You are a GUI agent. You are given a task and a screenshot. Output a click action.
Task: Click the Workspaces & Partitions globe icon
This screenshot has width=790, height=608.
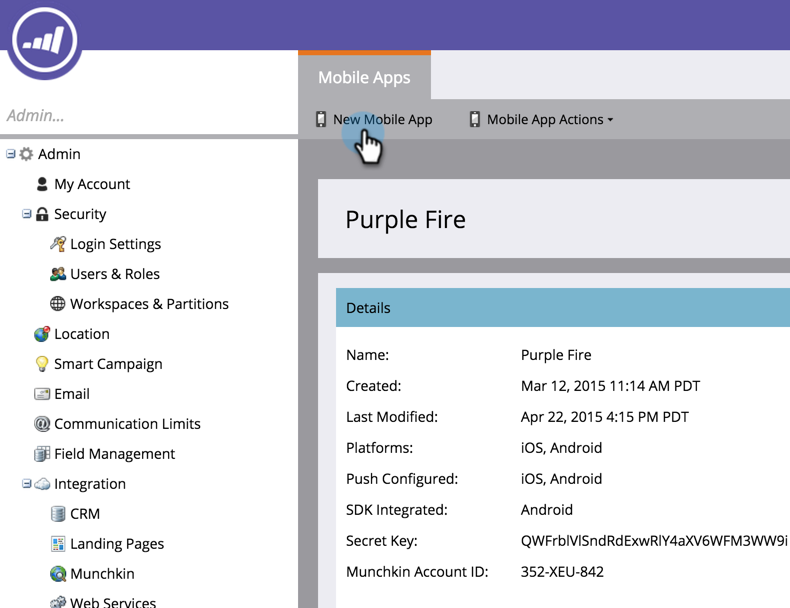(x=57, y=304)
